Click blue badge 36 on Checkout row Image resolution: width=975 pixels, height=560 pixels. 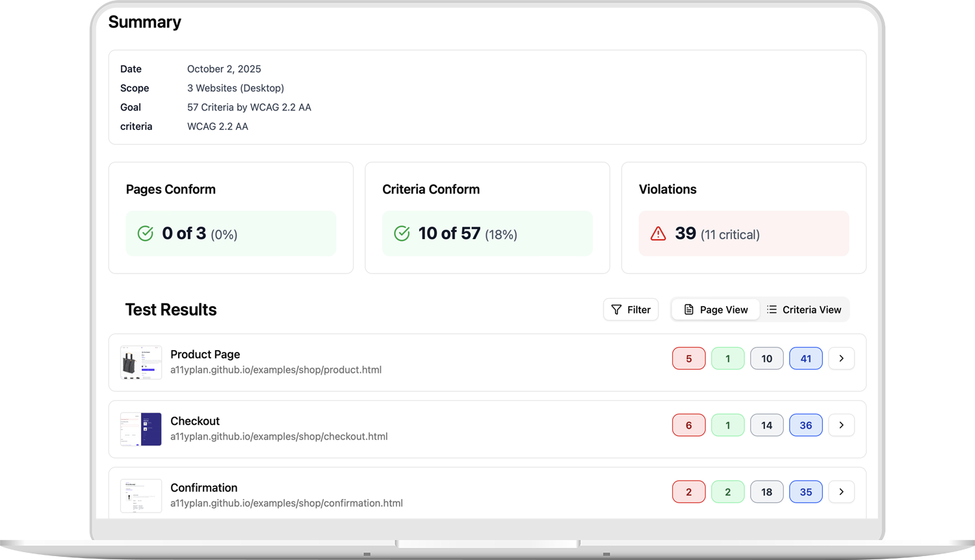pyautogui.click(x=805, y=426)
